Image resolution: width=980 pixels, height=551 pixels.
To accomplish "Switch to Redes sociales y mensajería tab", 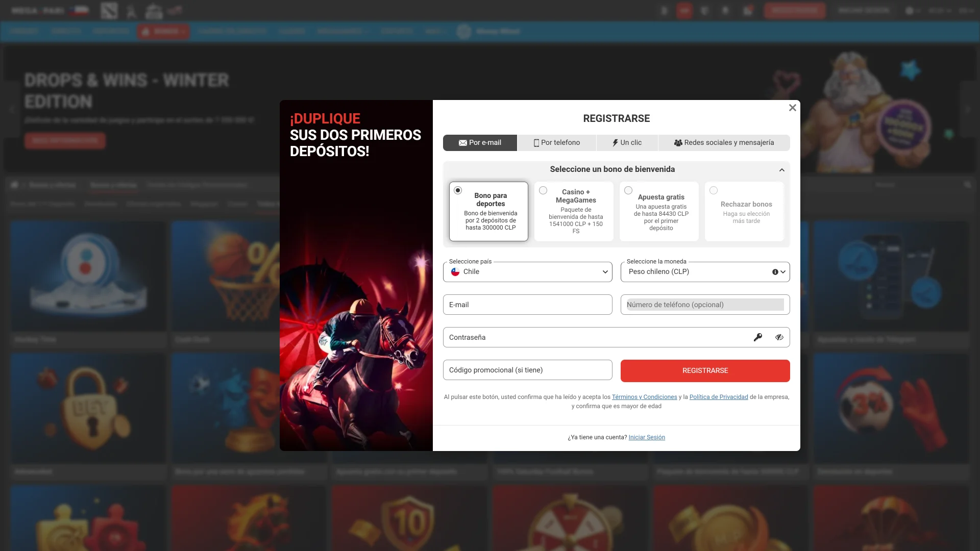I will (x=724, y=143).
